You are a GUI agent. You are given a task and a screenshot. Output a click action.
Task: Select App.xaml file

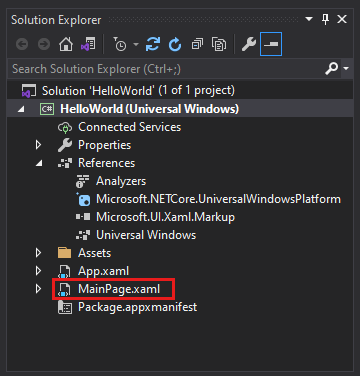(103, 271)
